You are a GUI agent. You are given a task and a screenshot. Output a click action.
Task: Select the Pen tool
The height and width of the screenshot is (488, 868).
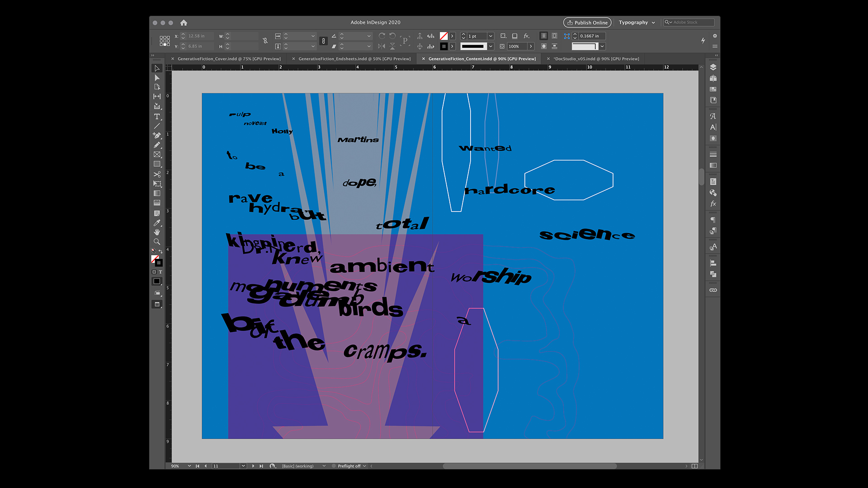point(157,135)
